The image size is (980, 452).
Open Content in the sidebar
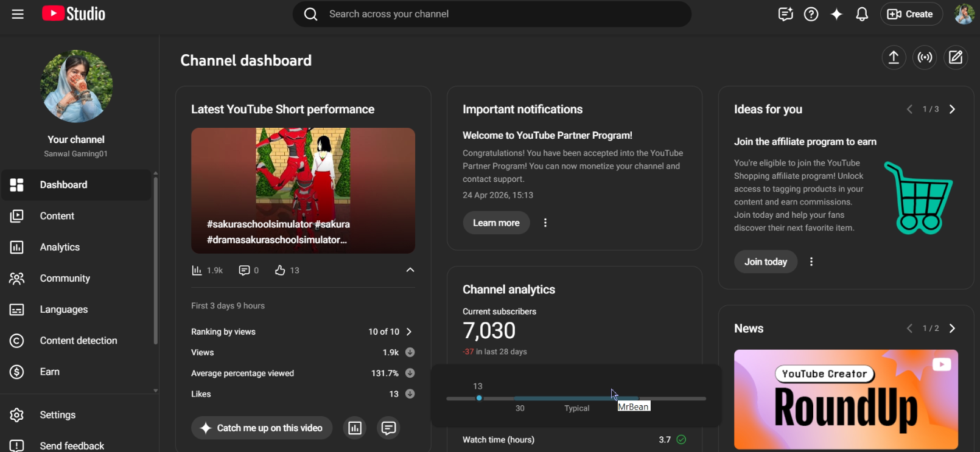point(76,216)
